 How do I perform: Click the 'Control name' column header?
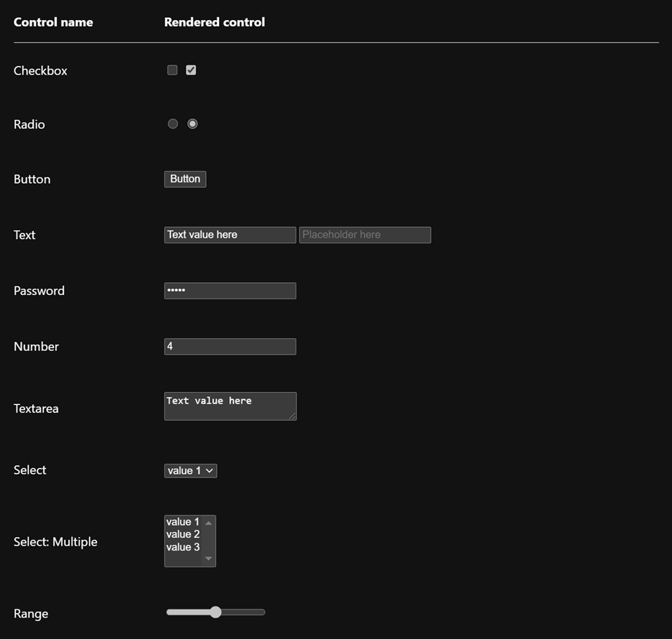53,22
